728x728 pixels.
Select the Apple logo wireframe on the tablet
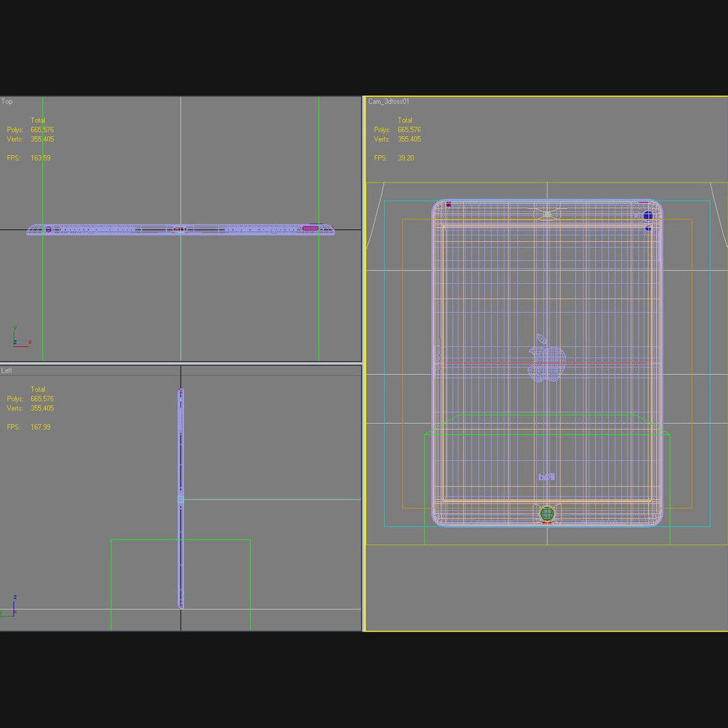[547, 358]
